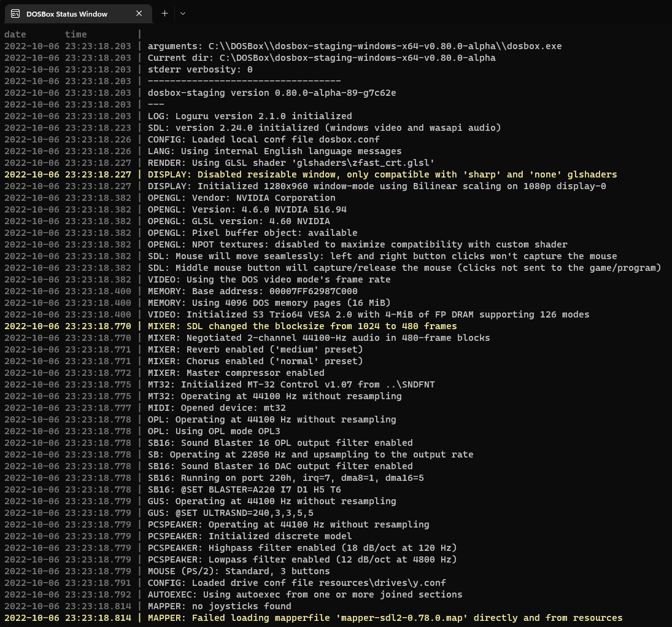
Task: Select the DOSBox Status Window tab
Action: click(x=68, y=14)
